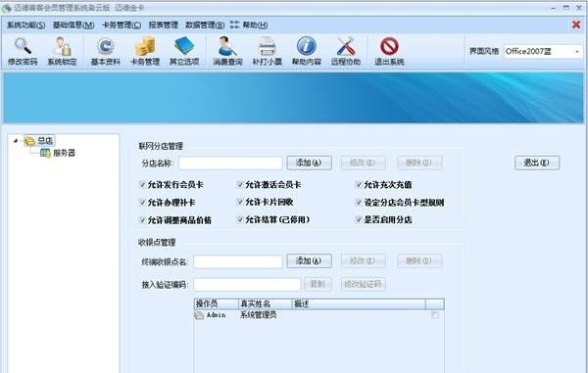Click the red X in the menu bar
Viewport: 588px width, 373px height.
(576, 24)
